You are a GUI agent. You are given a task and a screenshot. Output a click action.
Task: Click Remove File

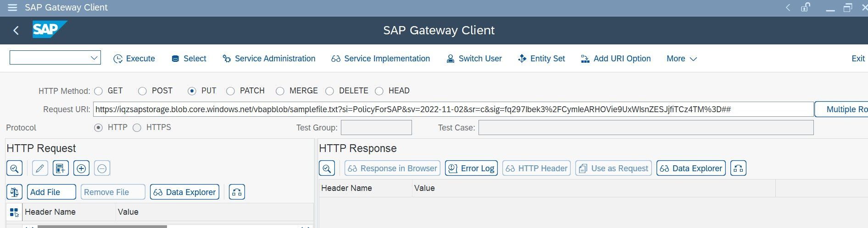point(113,192)
